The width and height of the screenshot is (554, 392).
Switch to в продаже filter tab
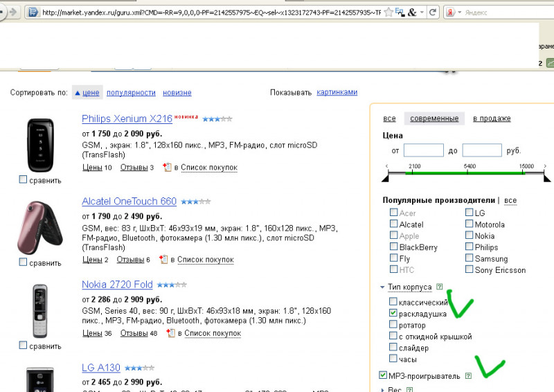click(x=492, y=118)
